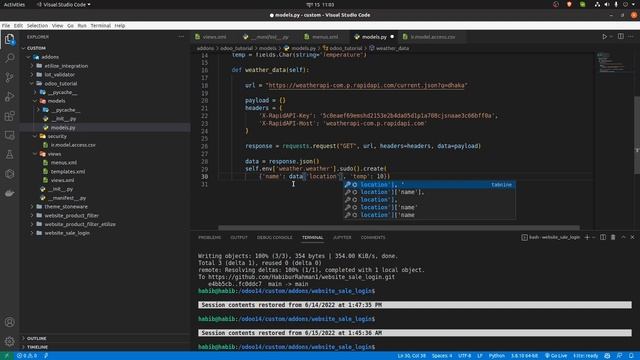This screenshot has width=640, height=360.
Task: Open the launch profile dropdown beside new terminal
Action: pos(594,237)
